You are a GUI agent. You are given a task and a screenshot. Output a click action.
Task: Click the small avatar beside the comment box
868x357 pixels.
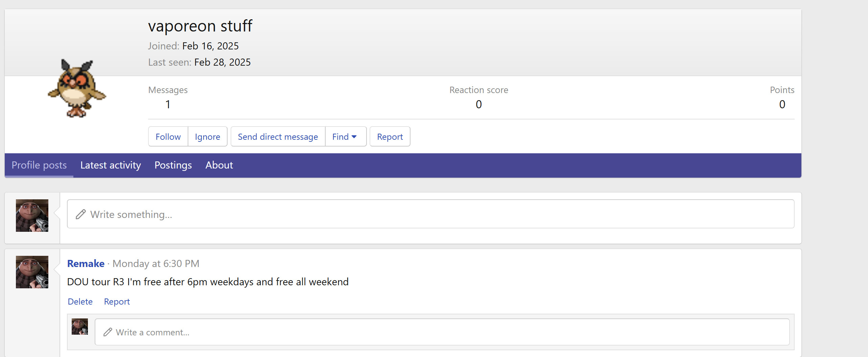pos(80,327)
